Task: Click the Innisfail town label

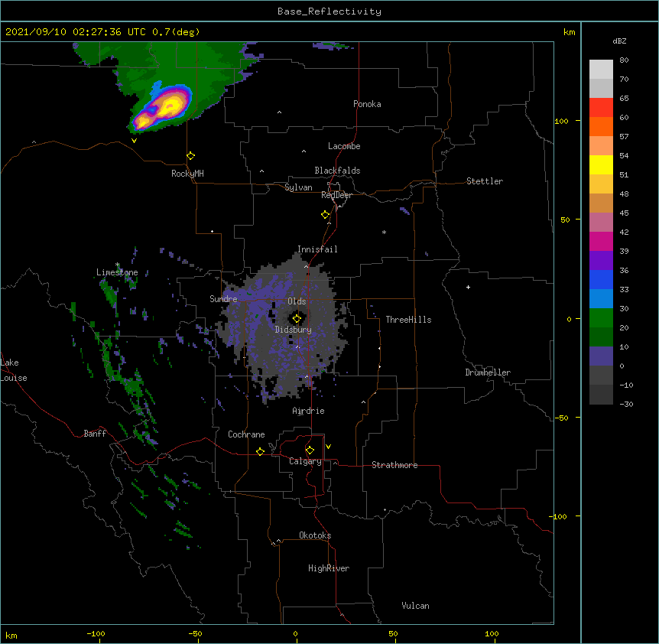Action: 317,249
